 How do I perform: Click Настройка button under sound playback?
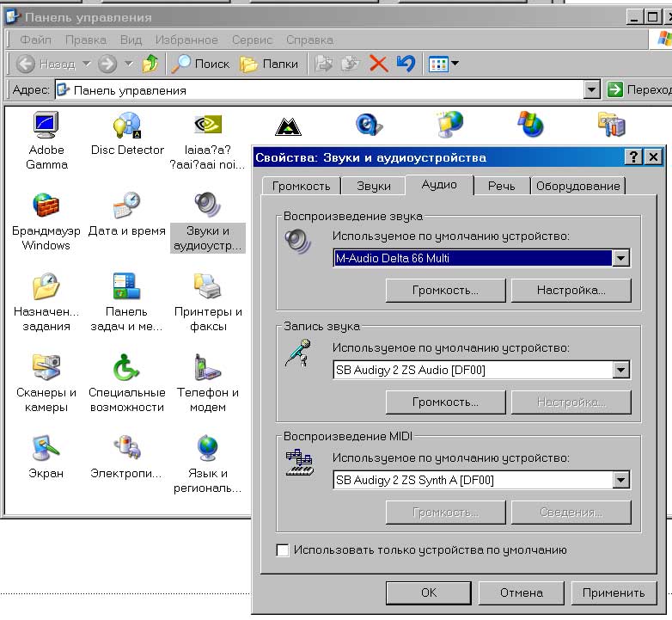tap(571, 291)
